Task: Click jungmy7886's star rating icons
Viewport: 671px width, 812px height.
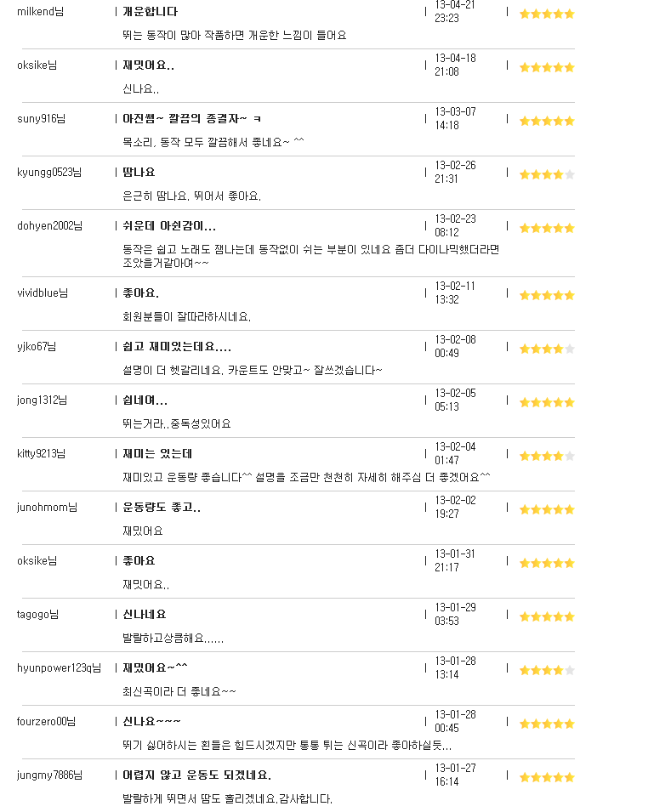Action: pos(547,777)
